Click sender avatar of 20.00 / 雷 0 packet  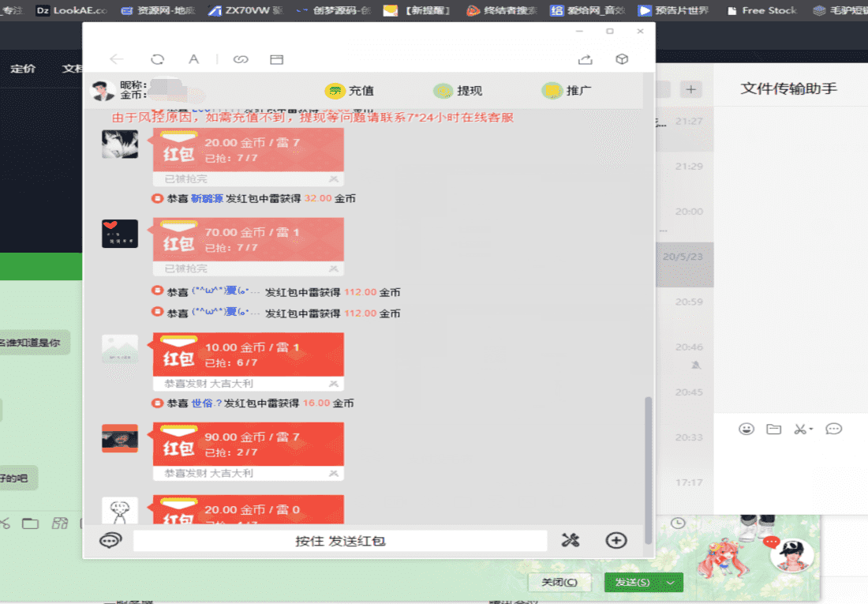point(120,511)
